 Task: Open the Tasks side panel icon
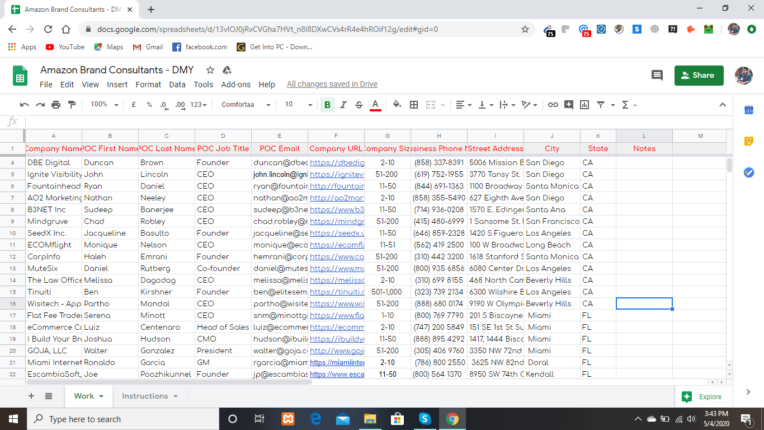point(749,172)
